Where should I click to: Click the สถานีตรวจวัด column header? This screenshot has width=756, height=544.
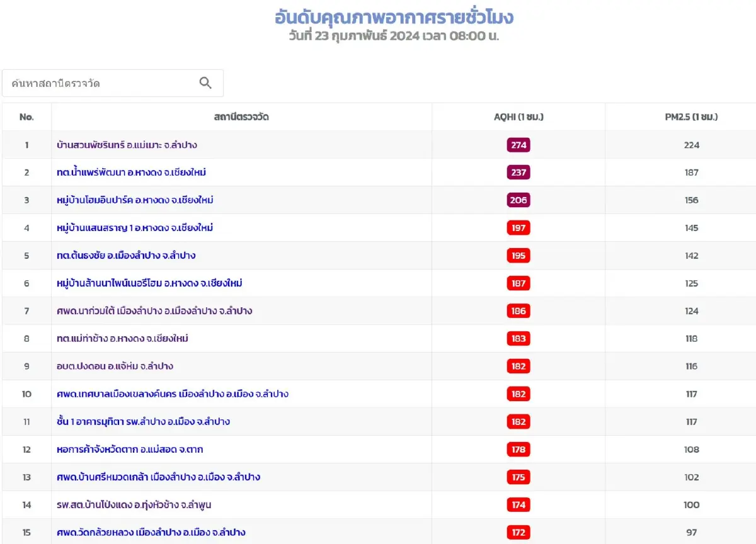click(241, 117)
